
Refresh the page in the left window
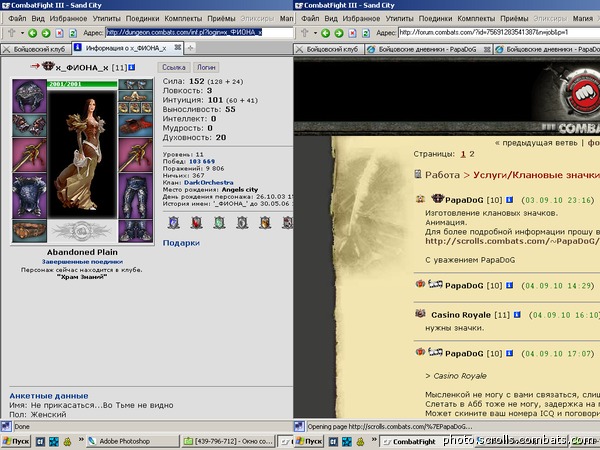click(73, 33)
